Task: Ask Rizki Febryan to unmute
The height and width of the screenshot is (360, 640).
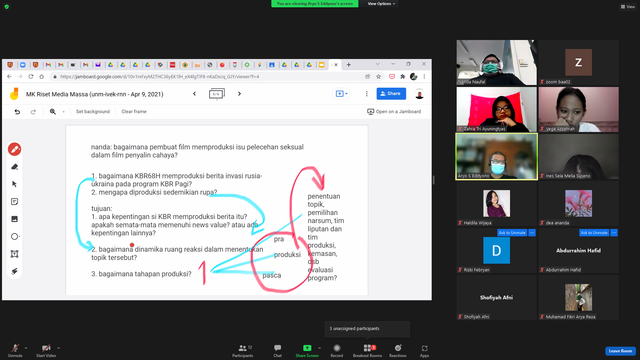Action: coord(512,233)
